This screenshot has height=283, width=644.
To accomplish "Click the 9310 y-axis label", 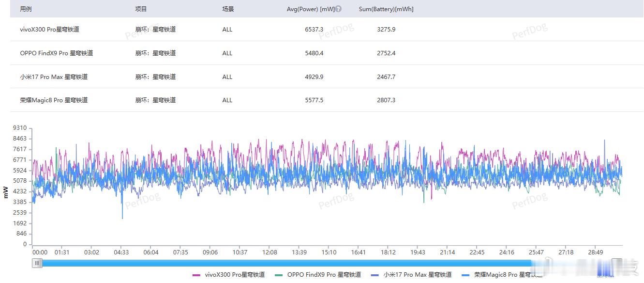I will 20,128.
